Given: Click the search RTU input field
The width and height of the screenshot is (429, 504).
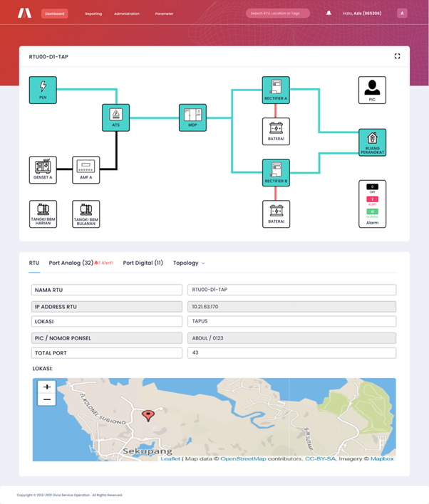Looking at the screenshot, I should coord(277,14).
